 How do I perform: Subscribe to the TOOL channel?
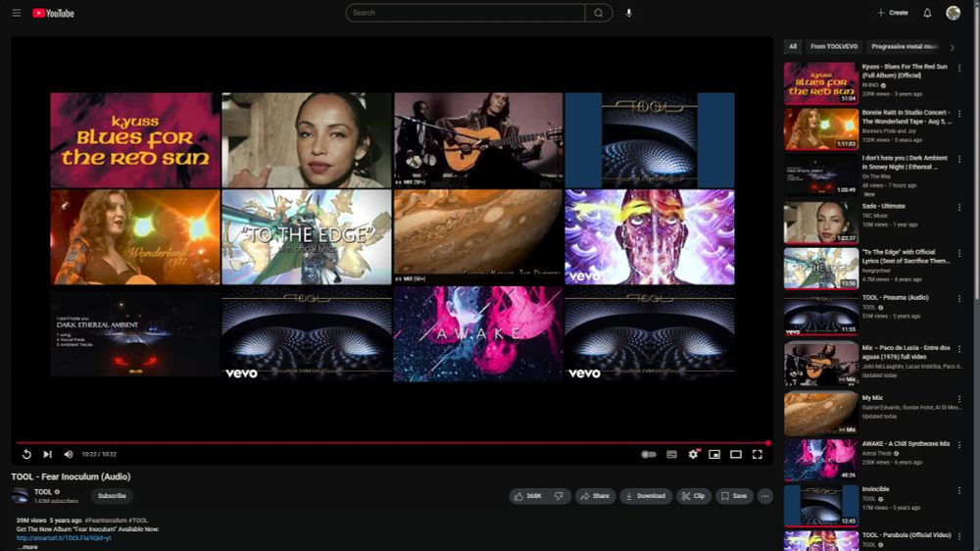[x=112, y=496]
